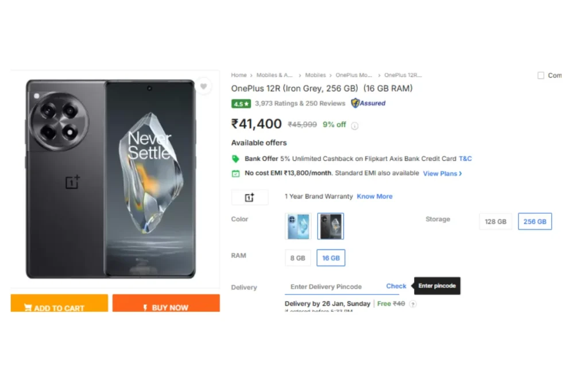Click the No cost EMI calendar icon

click(x=235, y=173)
